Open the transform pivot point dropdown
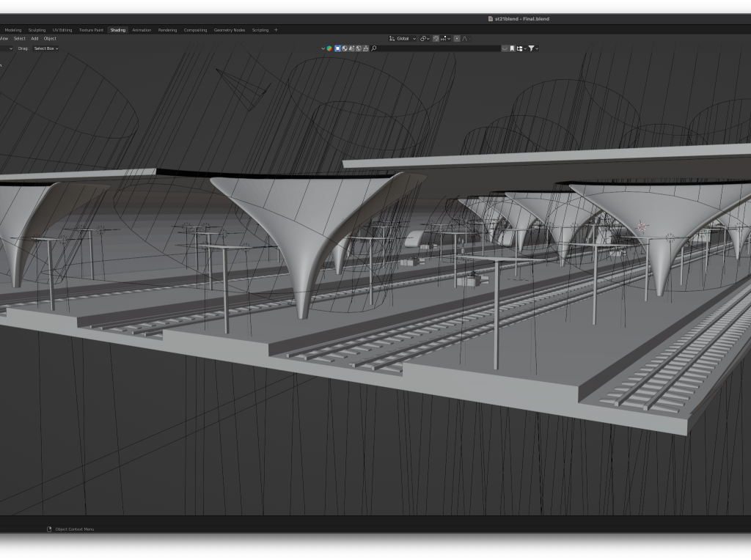Screen dimensions: 751x560 click(x=425, y=39)
